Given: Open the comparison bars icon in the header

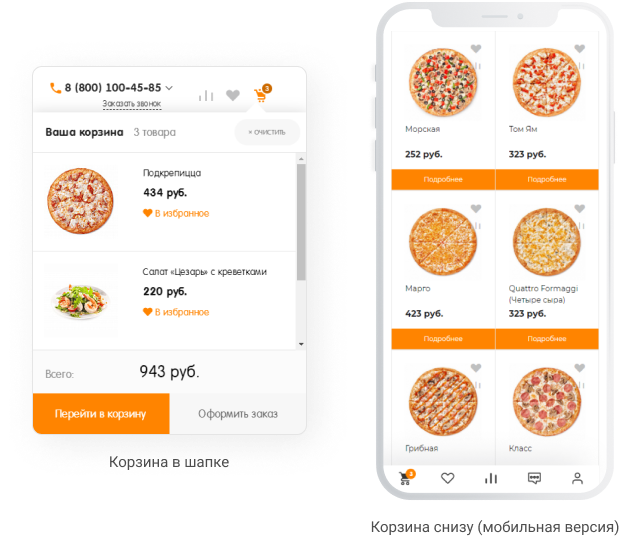Looking at the screenshot, I should click(x=206, y=95).
